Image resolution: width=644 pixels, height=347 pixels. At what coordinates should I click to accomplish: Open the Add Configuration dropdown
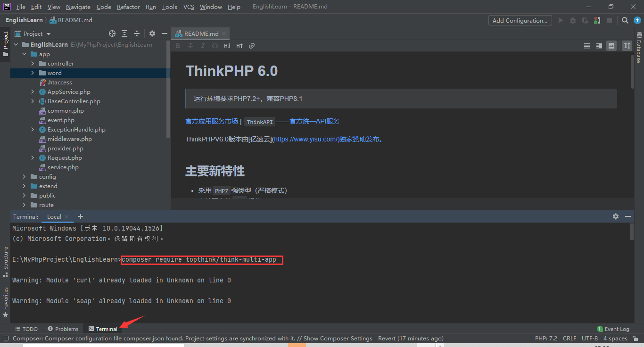click(x=520, y=20)
